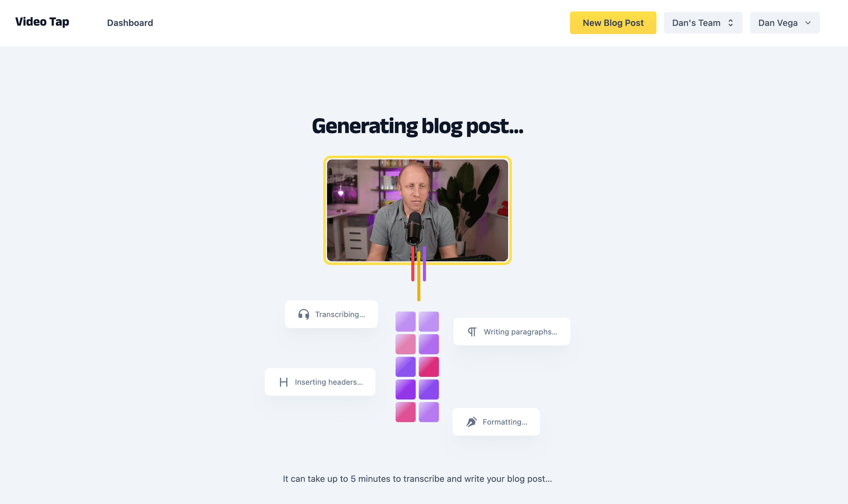Click the headphones icon beside Transcribing
The image size is (848, 504).
tap(303, 314)
